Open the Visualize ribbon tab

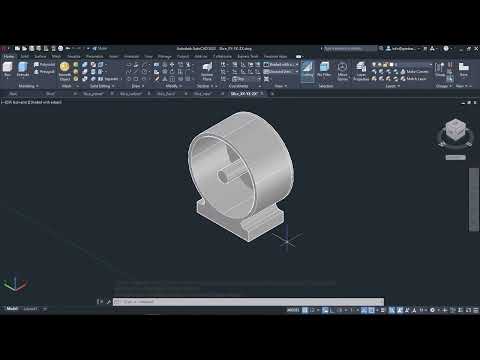(x=74, y=56)
